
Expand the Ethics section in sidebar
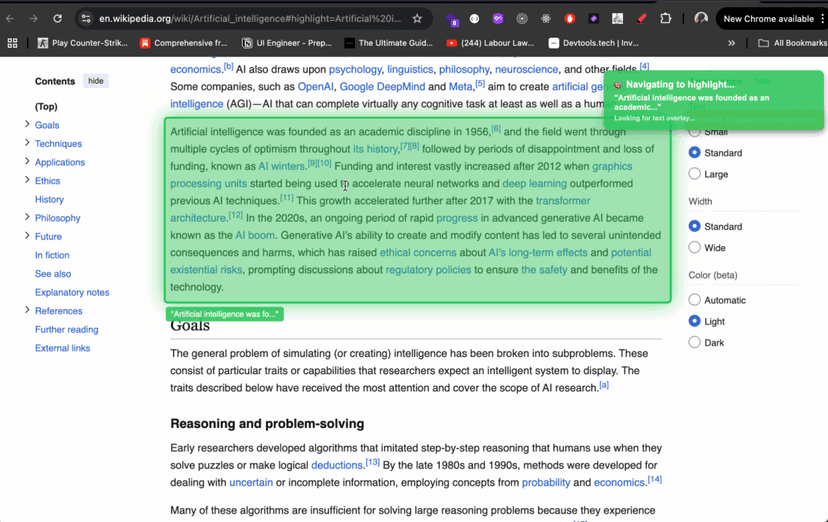(27, 181)
